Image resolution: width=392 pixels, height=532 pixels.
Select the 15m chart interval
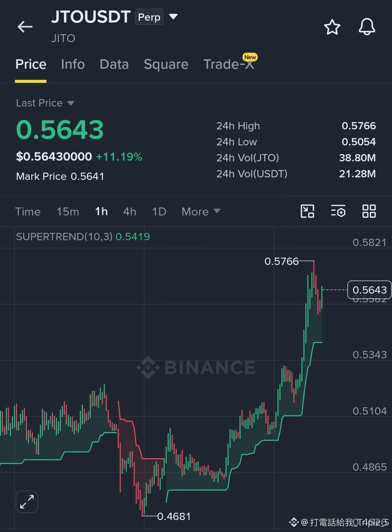[68, 211]
